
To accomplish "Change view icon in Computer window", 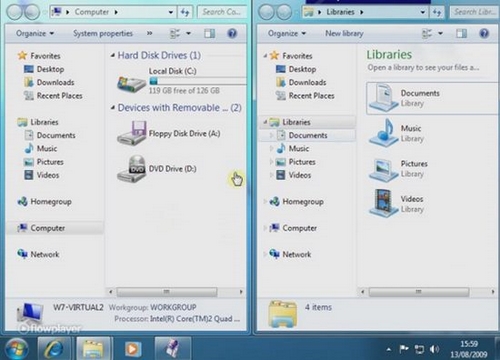I will (175, 33).
